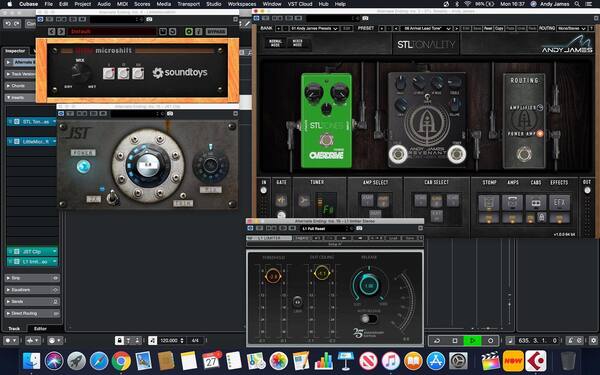Open Google Chrome from the dock

click(x=121, y=361)
